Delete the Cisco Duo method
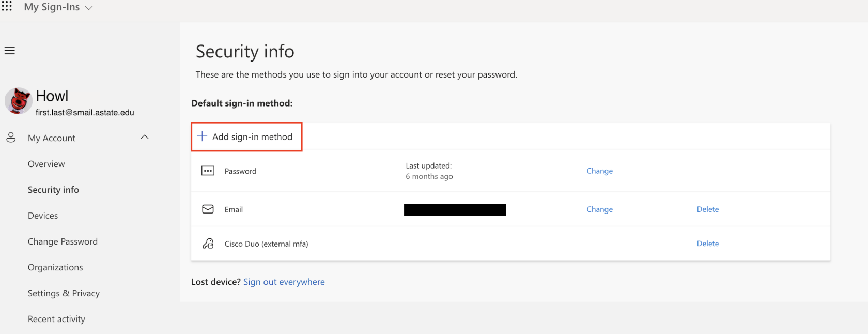Image resolution: width=868 pixels, height=334 pixels. click(708, 244)
